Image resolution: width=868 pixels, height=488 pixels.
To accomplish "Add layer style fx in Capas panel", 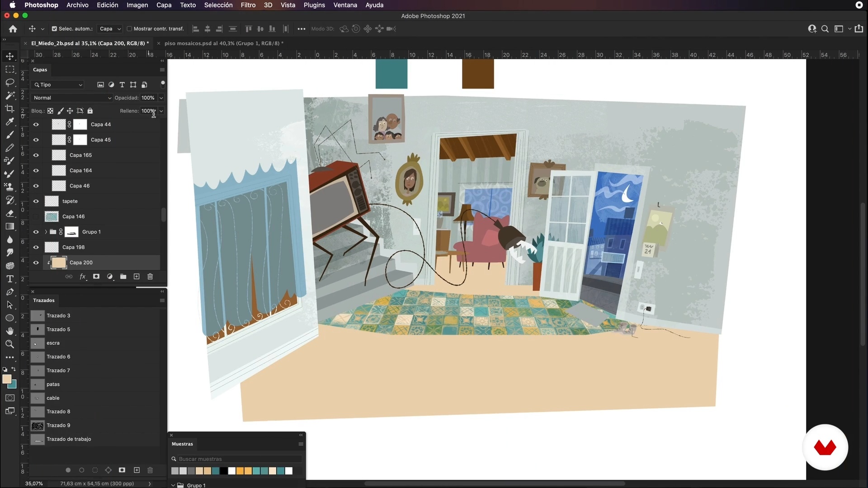I will click(x=83, y=277).
